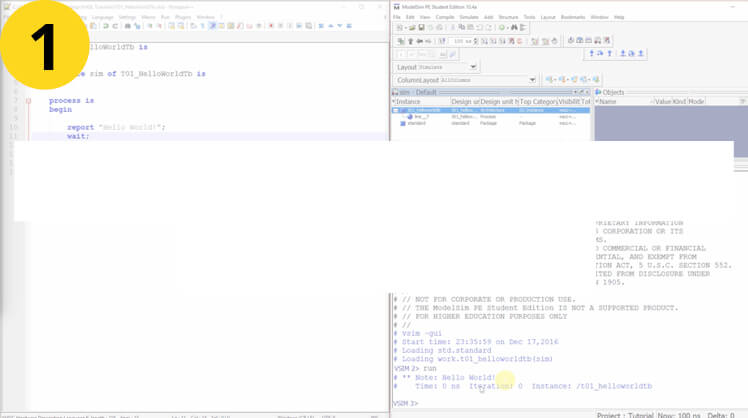Click the Instance column header
748x418 pixels.
coord(421,102)
